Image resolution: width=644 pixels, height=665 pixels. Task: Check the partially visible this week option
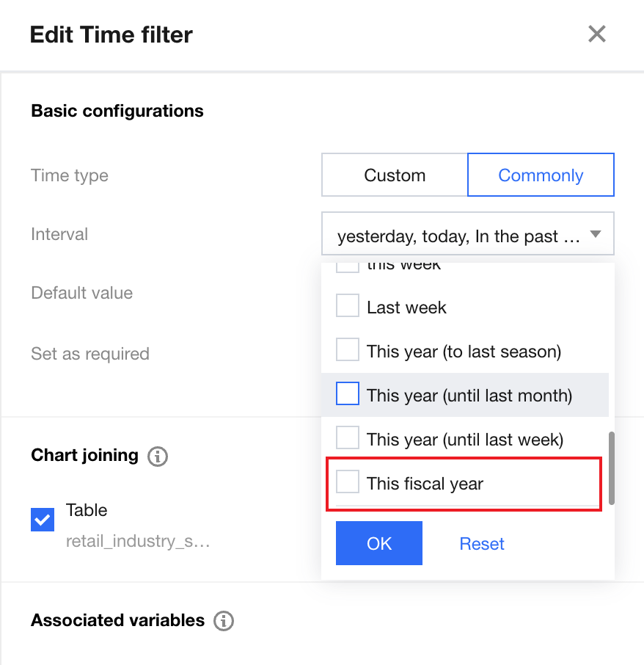348,266
